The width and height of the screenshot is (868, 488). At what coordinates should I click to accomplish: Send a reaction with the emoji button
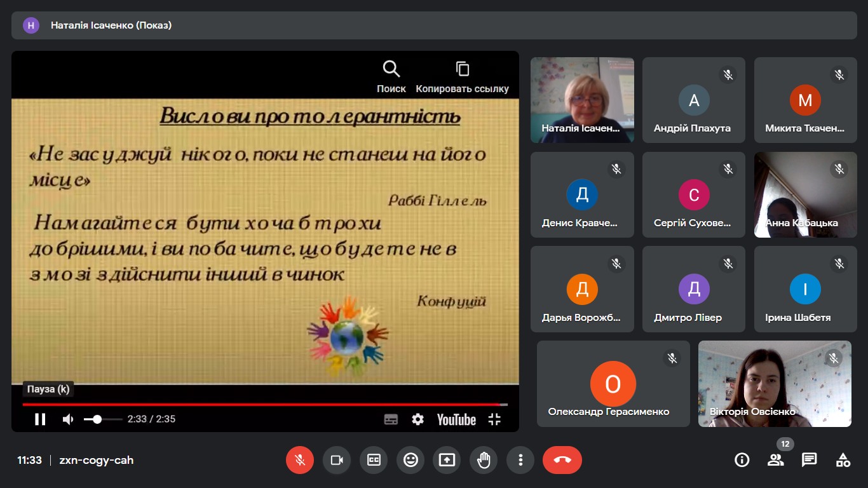410,460
